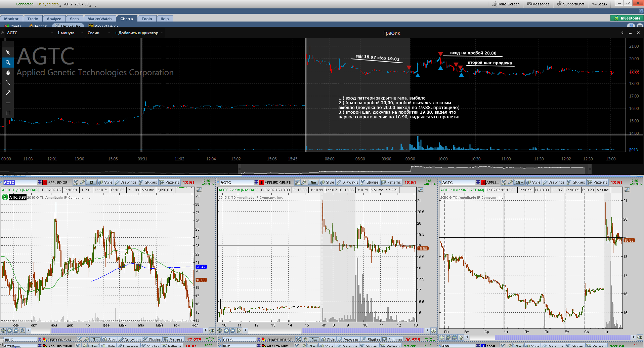Image resolution: width=644 pixels, height=348 pixels.
Task: Open symbol dropdown arrow in 5m AGTC chart
Action: 256,182
